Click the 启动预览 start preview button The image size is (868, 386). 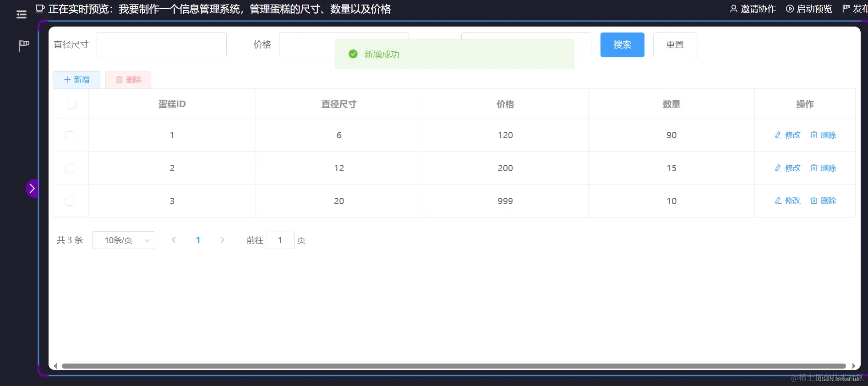point(809,9)
